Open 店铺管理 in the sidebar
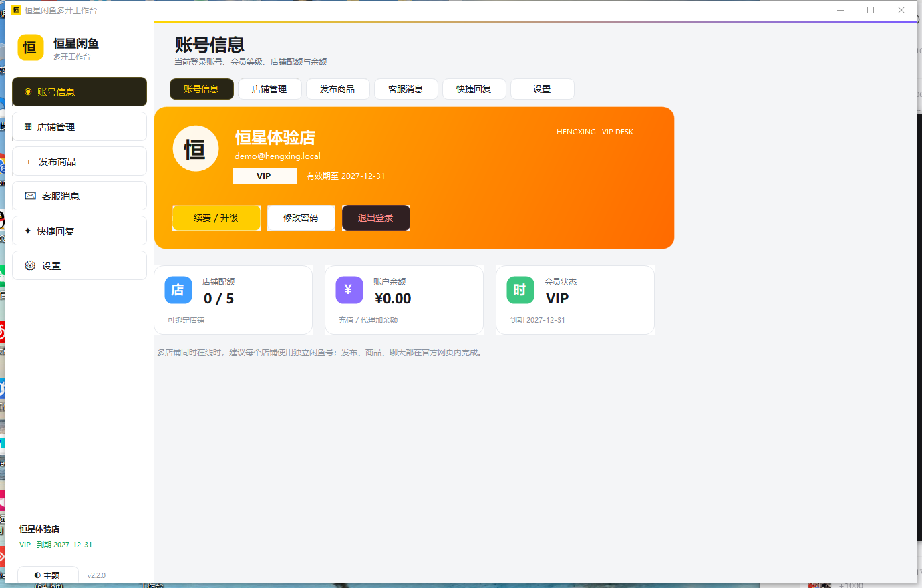 pos(80,126)
